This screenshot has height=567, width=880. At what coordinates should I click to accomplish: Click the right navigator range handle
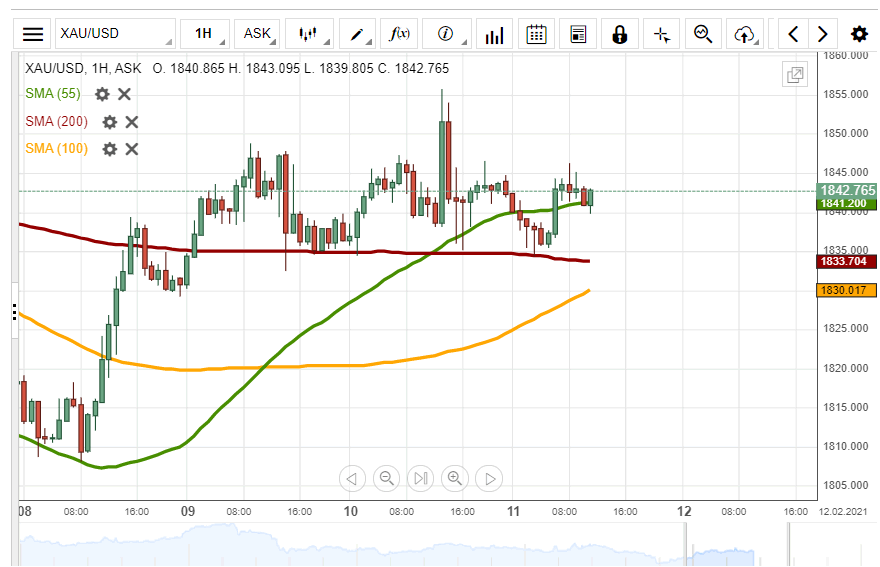click(x=789, y=544)
